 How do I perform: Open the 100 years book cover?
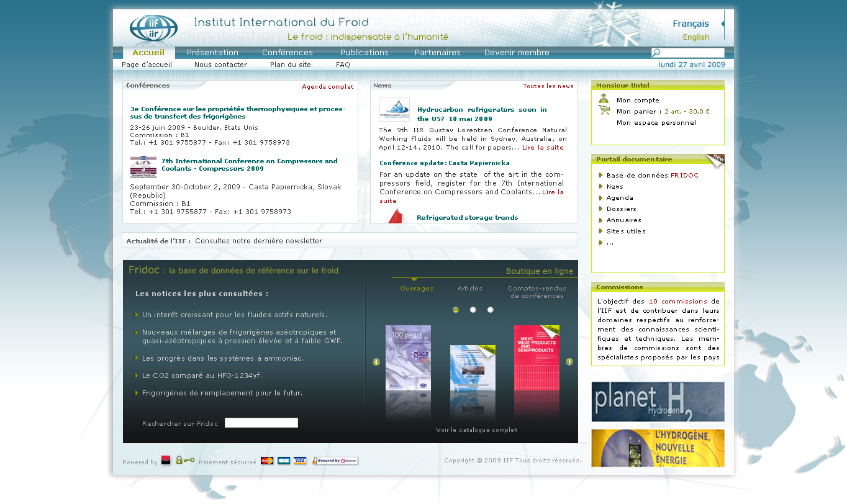(408, 358)
